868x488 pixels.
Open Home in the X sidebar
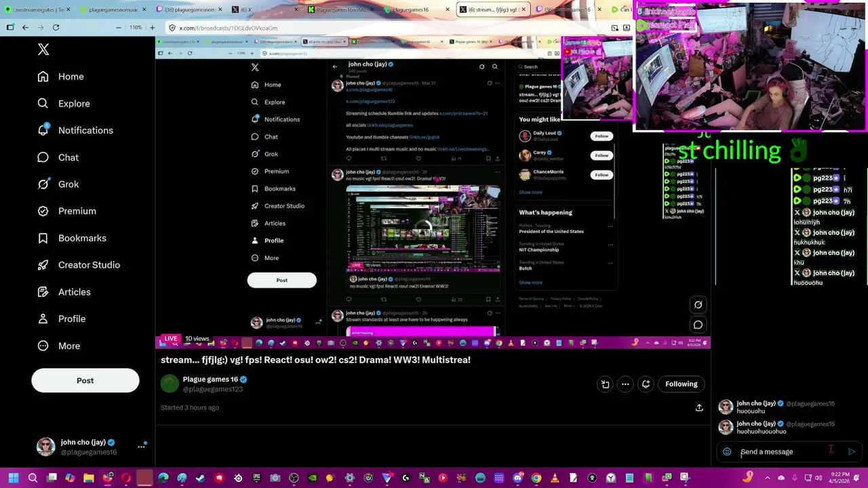click(61, 77)
